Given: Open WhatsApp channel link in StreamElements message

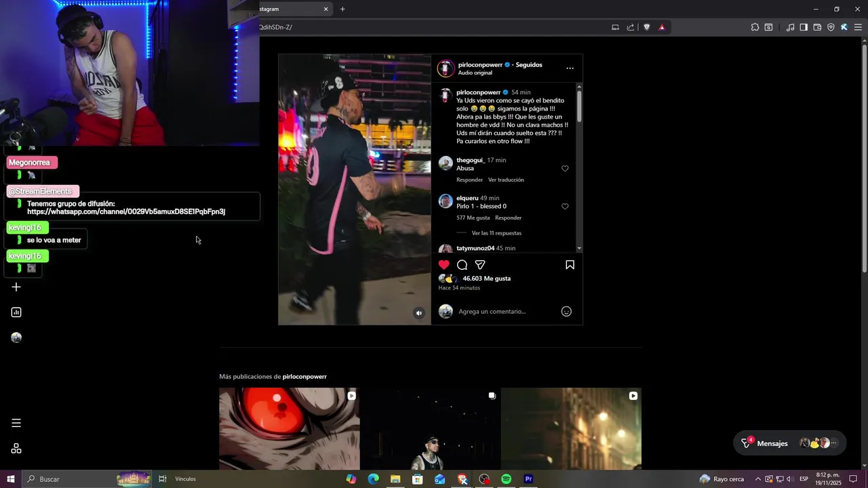Looking at the screenshot, I should tap(126, 211).
